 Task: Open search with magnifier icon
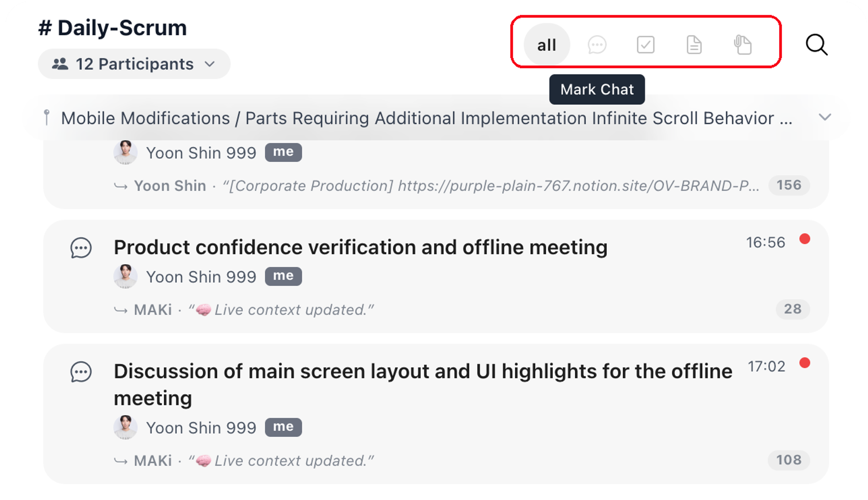(x=817, y=45)
